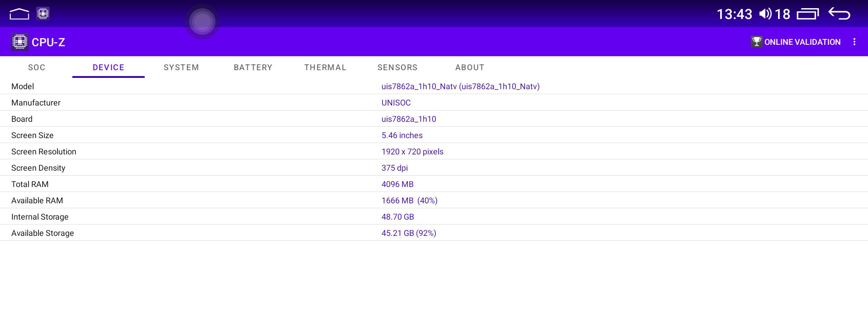Tap the CPU-Z chip notification icon
Screen dimensions: 868x326
[43, 14]
